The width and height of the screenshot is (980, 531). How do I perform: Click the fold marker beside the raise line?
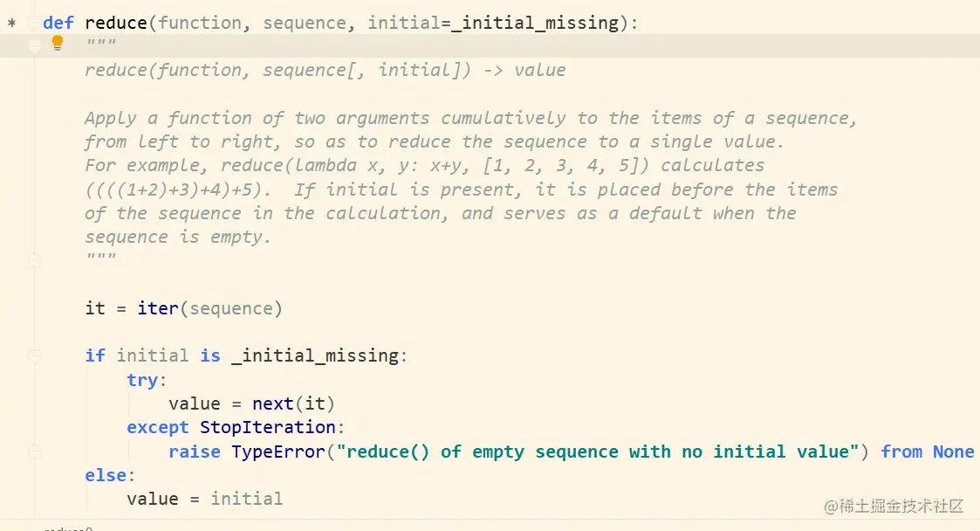[x=35, y=452]
